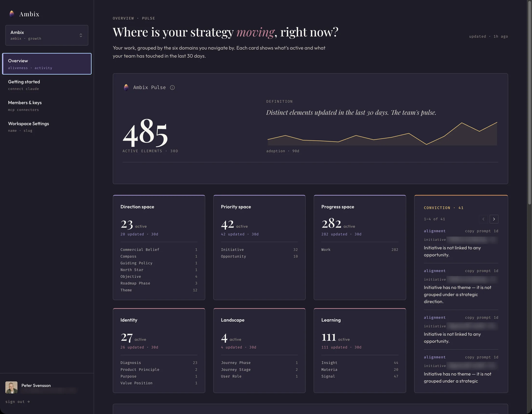The height and width of the screenshot is (414, 532).
Task: Open Workspace Settings
Action: pos(47,127)
